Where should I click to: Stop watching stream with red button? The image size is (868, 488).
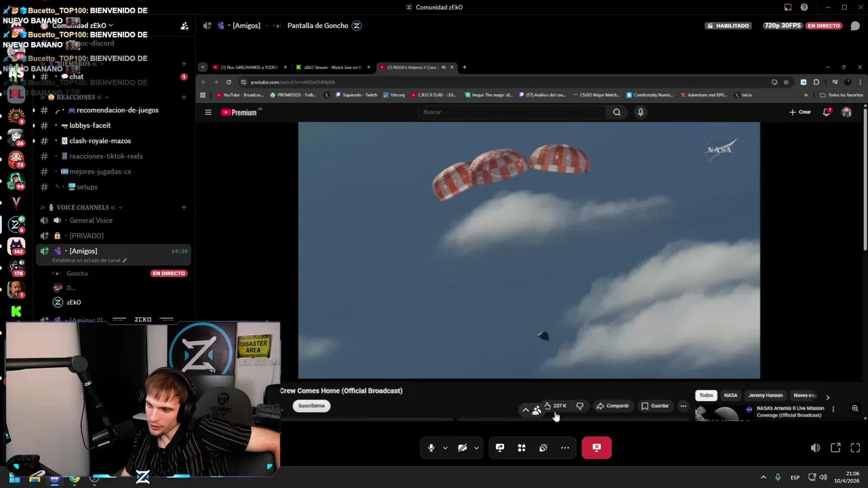point(597,448)
